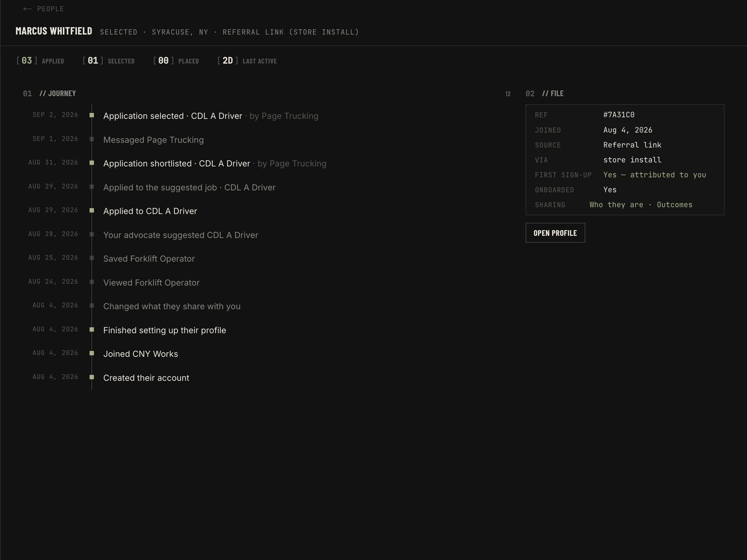Click the timeline marker for Sep 2, 2026
This screenshot has height=560, width=747.
tap(92, 115)
